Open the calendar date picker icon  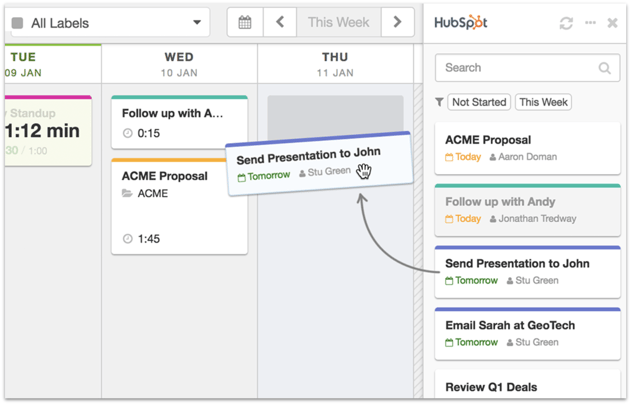tap(245, 23)
